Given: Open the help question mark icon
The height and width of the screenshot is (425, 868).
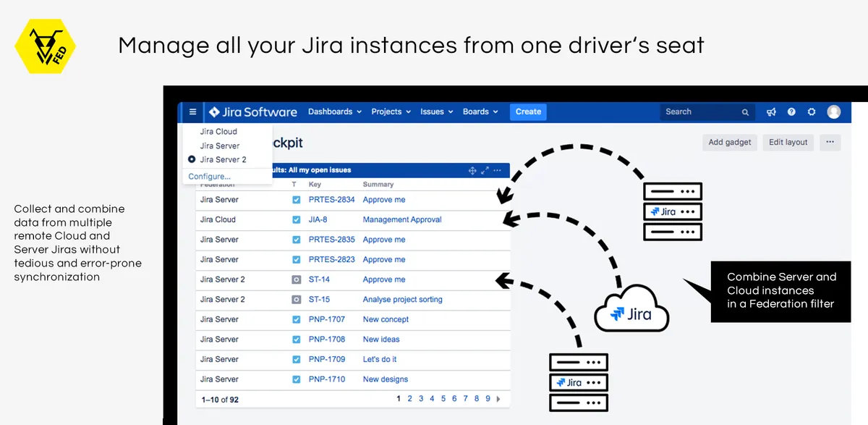Looking at the screenshot, I should pos(791,111).
